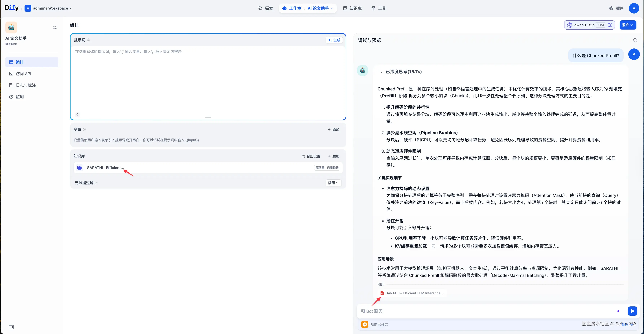Click the restart conversation refresh icon

(635, 40)
